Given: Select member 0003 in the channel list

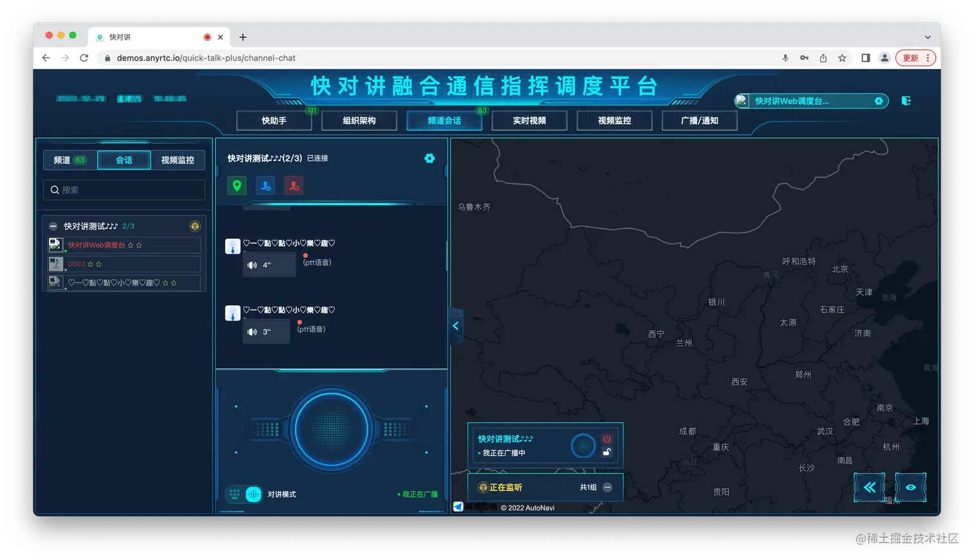Looking at the screenshot, I should pyautogui.click(x=124, y=264).
